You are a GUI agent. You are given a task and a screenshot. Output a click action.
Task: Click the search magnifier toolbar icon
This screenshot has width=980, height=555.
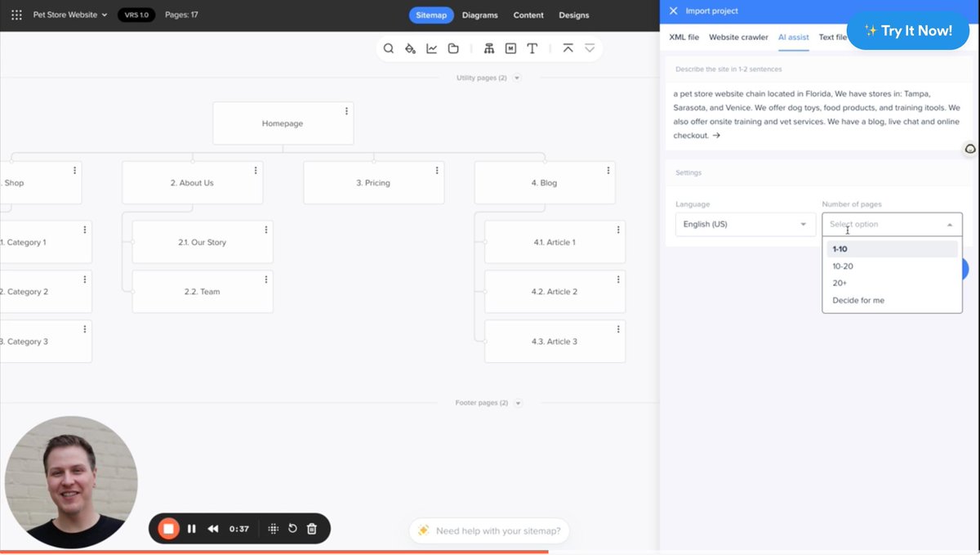pyautogui.click(x=389, y=49)
